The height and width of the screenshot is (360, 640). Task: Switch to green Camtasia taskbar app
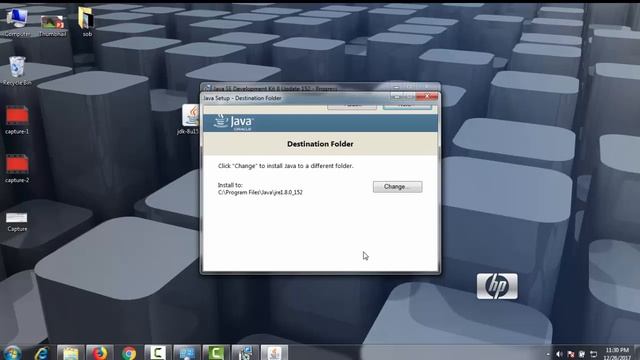click(x=216, y=353)
